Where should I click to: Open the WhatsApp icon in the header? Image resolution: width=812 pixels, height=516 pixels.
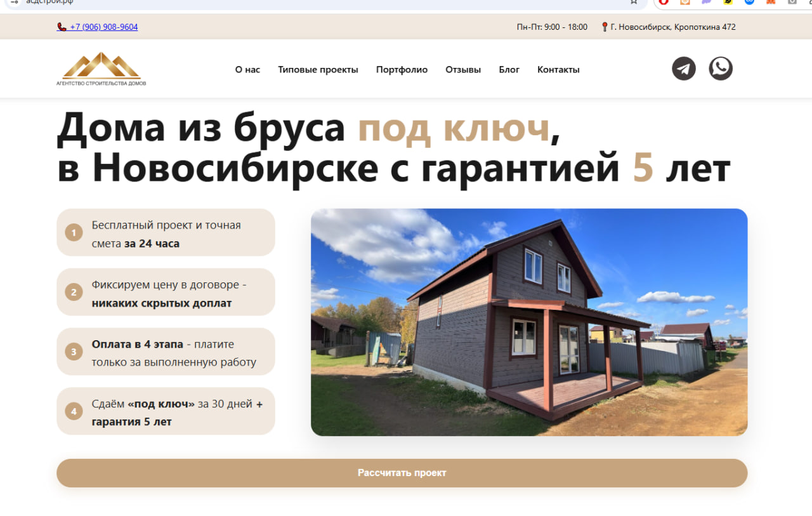721,68
